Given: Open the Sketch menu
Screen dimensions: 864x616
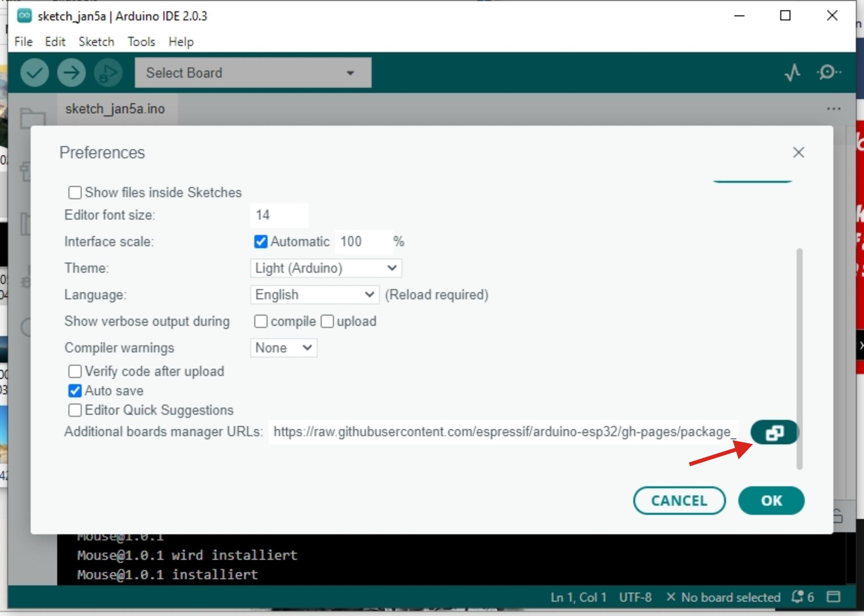Looking at the screenshot, I should [x=96, y=42].
